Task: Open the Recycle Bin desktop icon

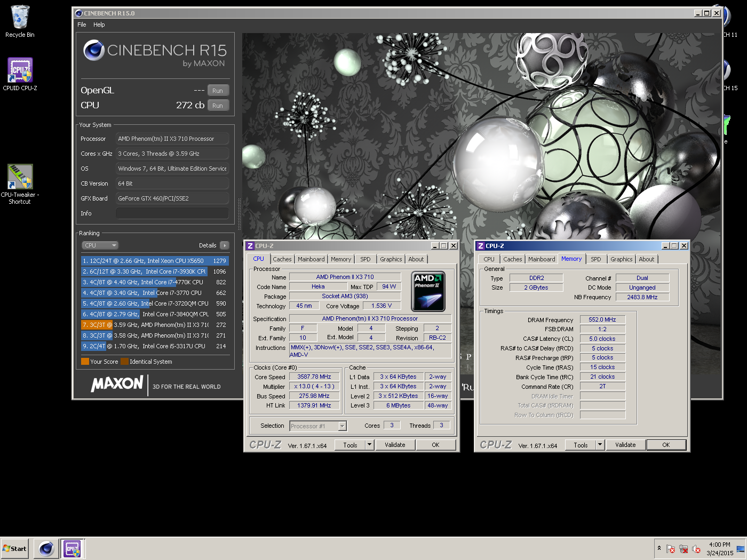Action: [x=20, y=21]
